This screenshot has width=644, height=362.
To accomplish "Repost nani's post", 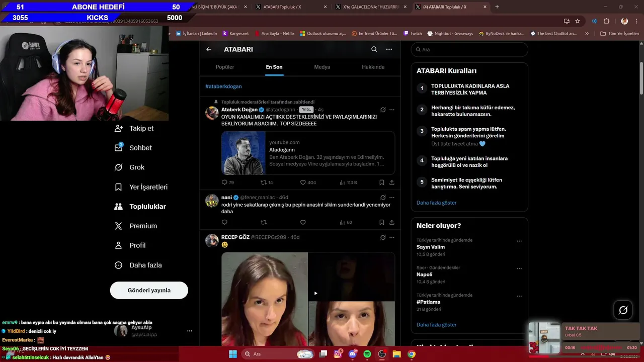I will coord(264,222).
